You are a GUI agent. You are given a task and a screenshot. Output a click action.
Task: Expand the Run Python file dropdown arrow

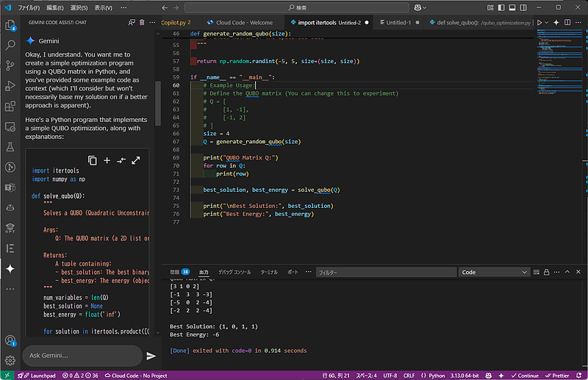click(x=545, y=23)
